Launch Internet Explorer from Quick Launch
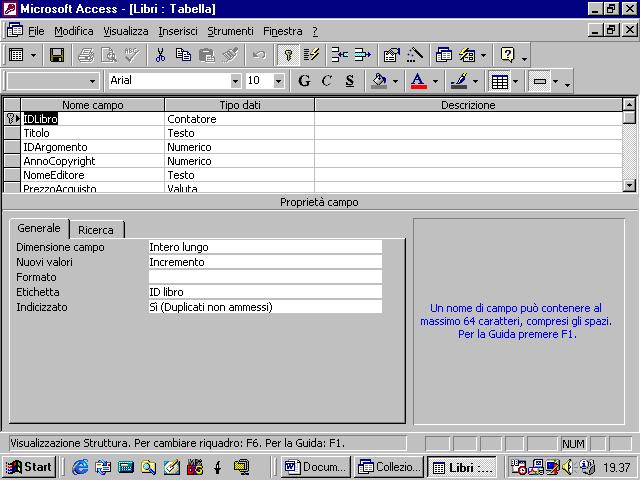The width and height of the screenshot is (640, 480). point(80,467)
